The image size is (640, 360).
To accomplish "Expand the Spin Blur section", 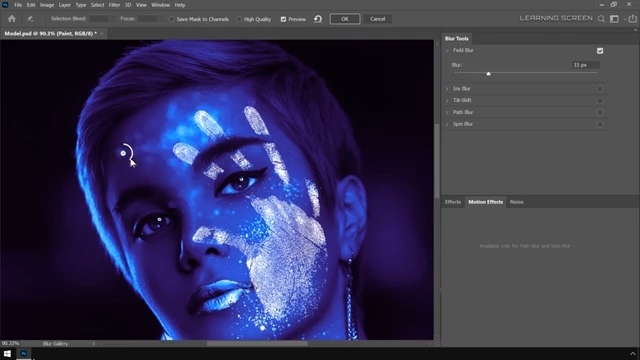I will (x=447, y=124).
